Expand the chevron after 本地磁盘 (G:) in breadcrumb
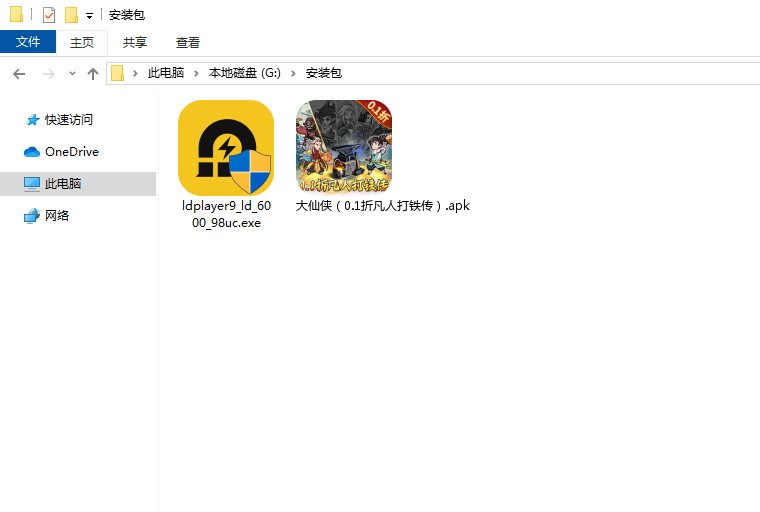Viewport: 760px width, 512px height. pos(294,73)
